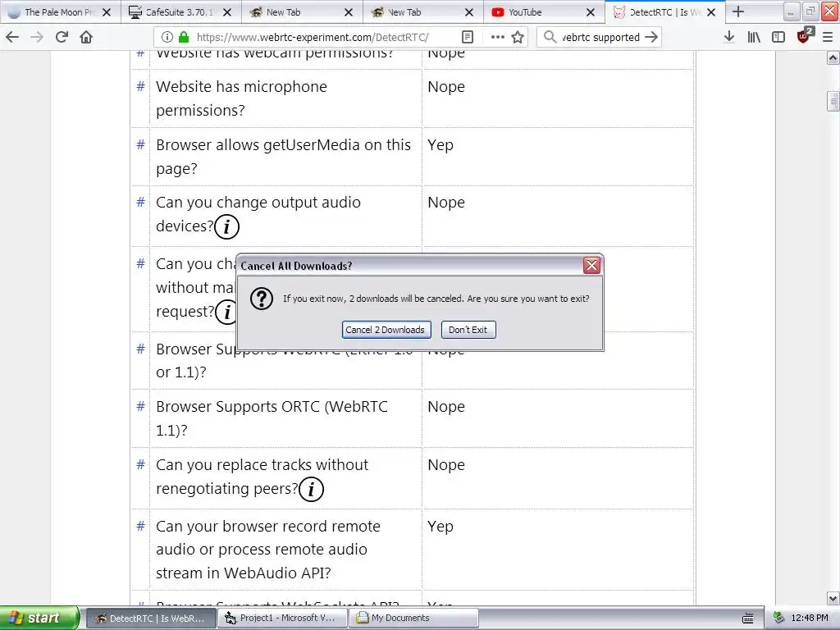The height and width of the screenshot is (630, 840).
Task: Click the search box with 'webrtc supported'
Action: coord(600,37)
